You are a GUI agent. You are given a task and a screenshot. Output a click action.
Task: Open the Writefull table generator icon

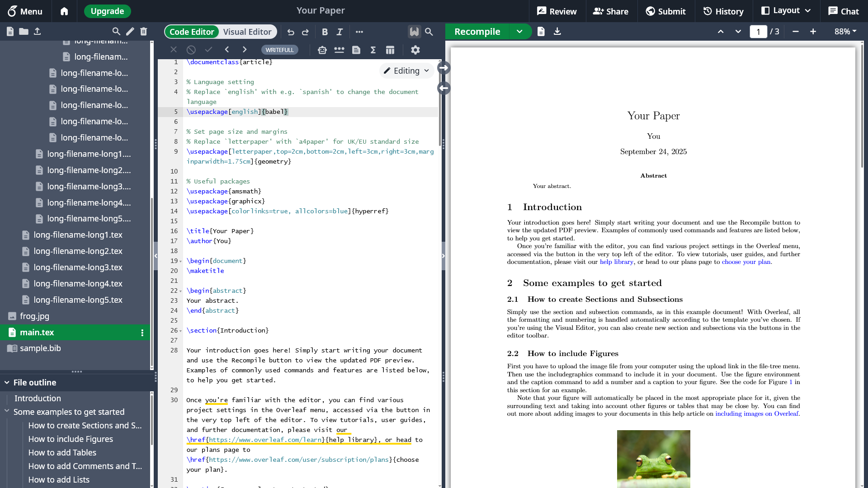[x=390, y=50]
